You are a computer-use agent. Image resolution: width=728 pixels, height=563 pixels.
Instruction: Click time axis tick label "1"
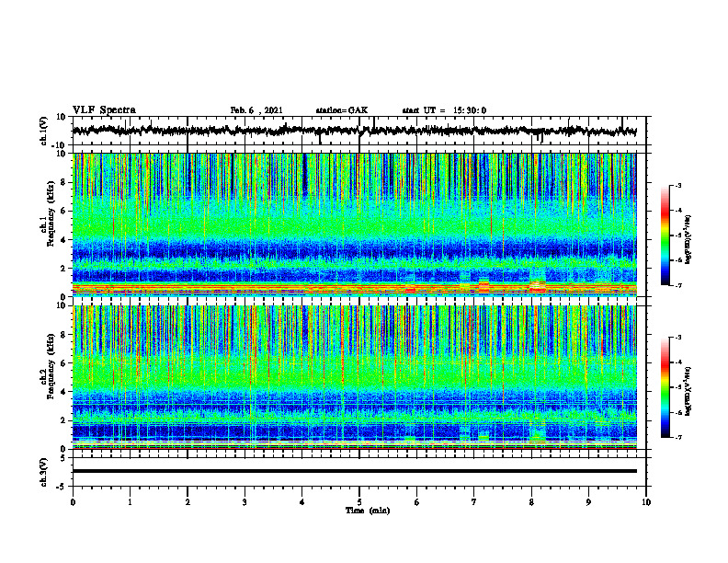130,502
